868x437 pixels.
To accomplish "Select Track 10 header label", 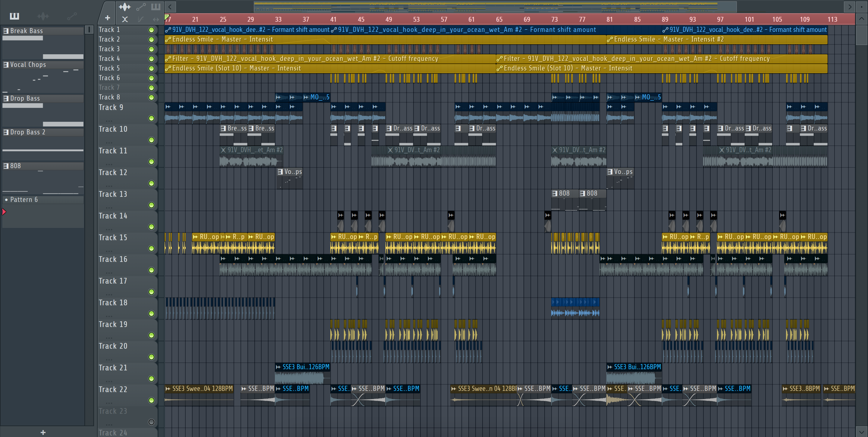I will pos(113,129).
